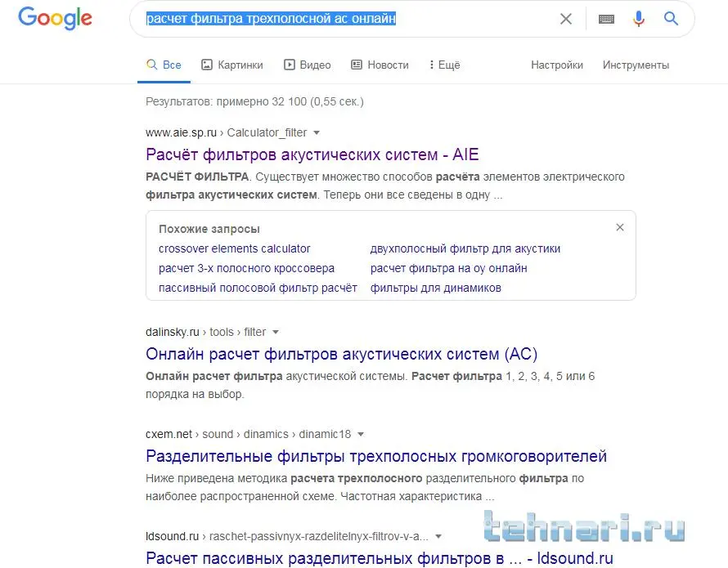
Task: Open the Ещё menu
Action: coord(444,65)
